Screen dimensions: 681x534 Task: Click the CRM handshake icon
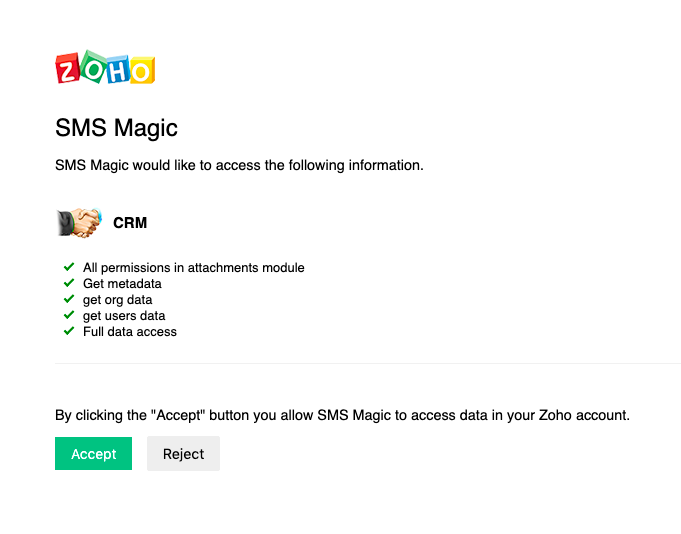[x=79, y=223]
